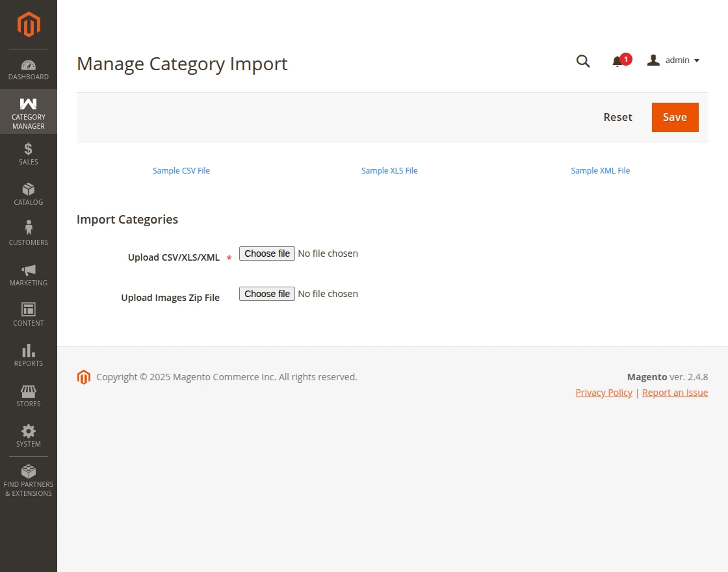
Task: Click the Reset button
Action: [617, 117]
